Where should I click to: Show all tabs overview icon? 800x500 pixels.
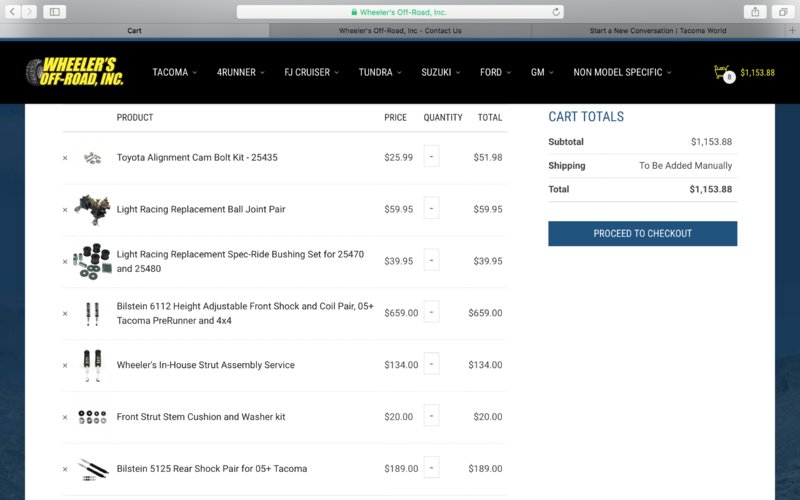[x=783, y=12]
